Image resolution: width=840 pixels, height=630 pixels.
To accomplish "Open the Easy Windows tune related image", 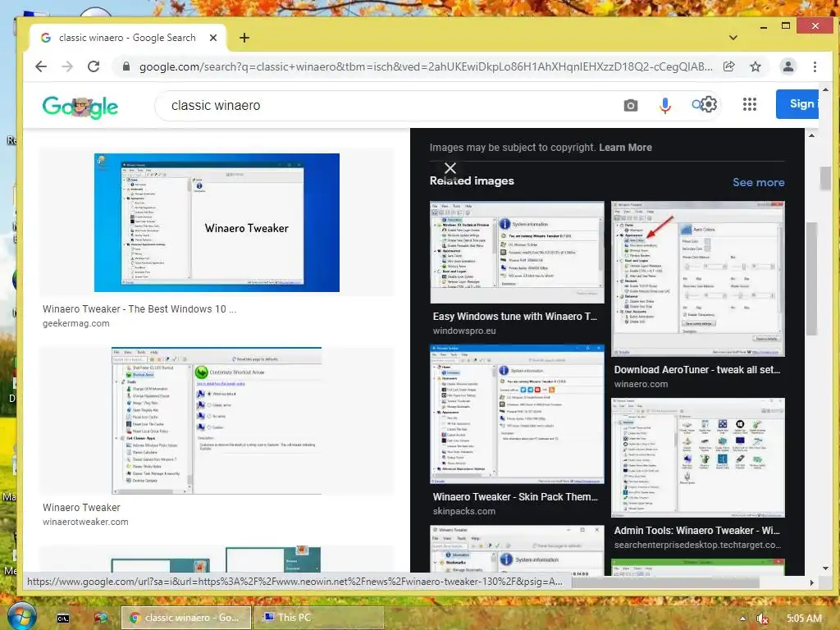I will 517,252.
